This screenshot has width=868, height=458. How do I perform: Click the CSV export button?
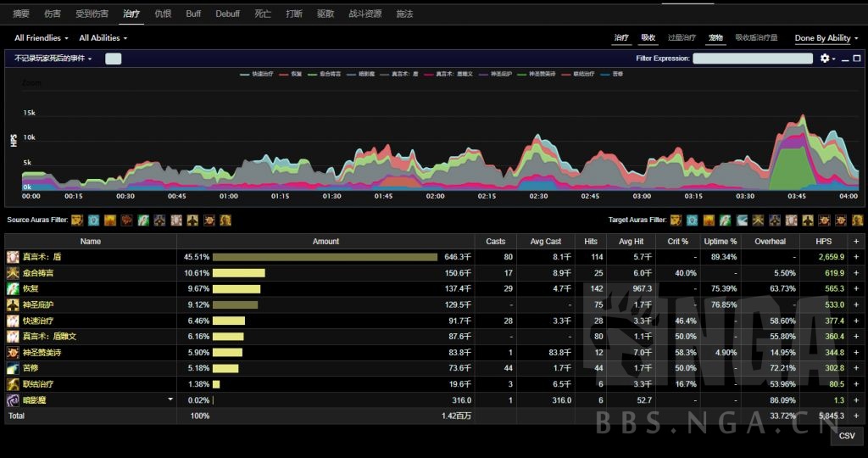pyautogui.click(x=846, y=435)
